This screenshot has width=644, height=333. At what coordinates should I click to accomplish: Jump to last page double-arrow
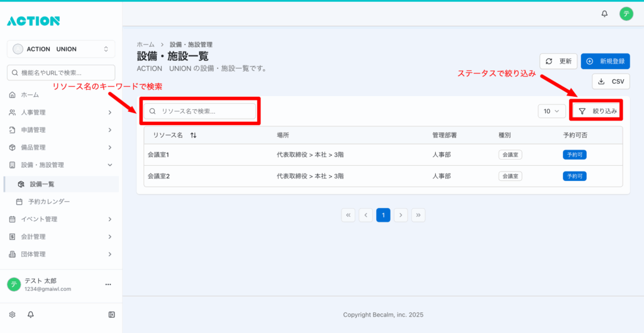[x=418, y=215]
